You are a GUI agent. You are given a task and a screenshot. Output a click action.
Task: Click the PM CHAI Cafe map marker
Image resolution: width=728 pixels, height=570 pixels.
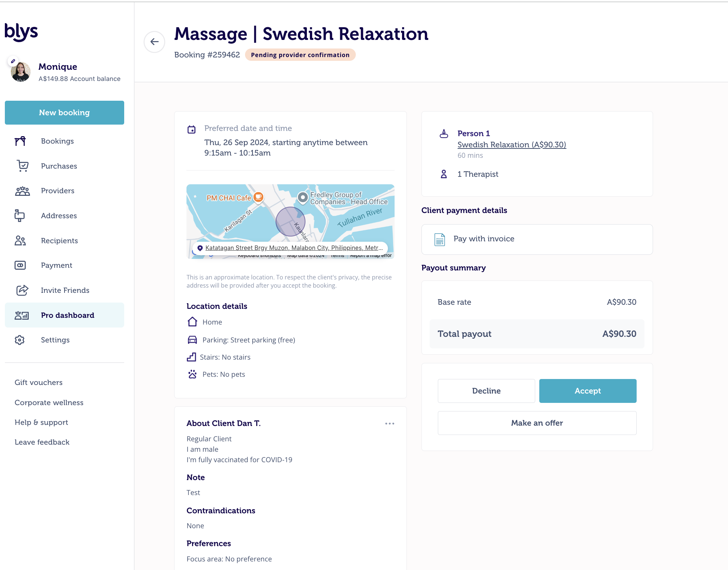tap(258, 197)
